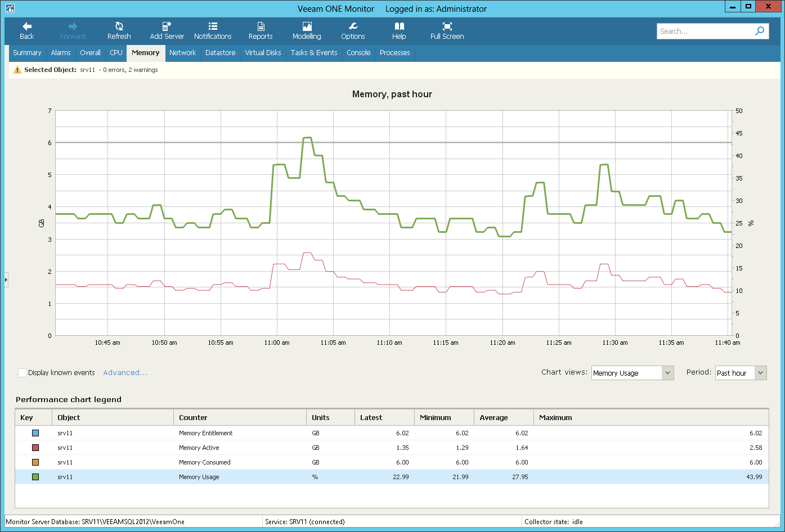Click the red Memory Active color key
The image size is (785, 532).
click(35, 448)
